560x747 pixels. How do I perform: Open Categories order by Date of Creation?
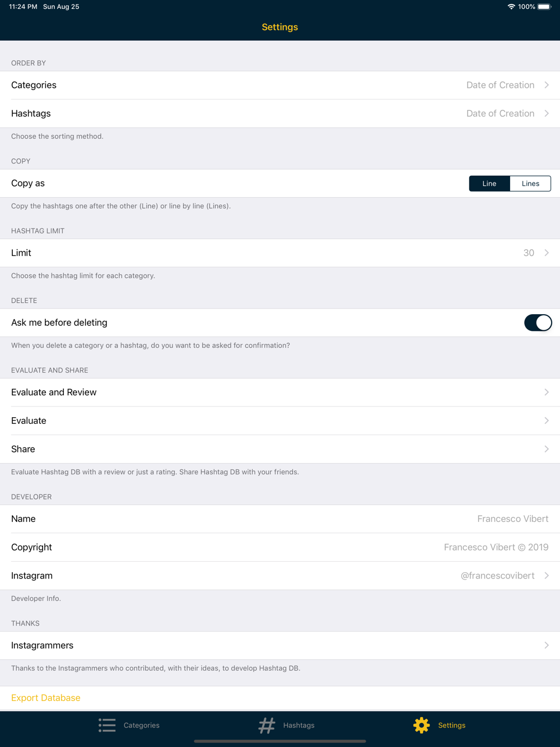coord(280,85)
